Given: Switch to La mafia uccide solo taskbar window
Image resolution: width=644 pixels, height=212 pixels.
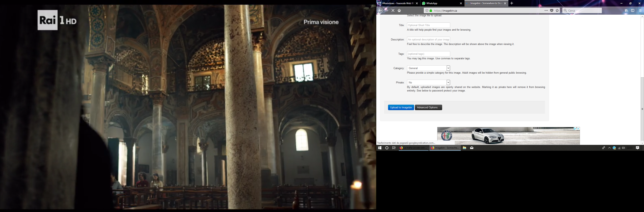Looking at the screenshot, I should (414, 148).
